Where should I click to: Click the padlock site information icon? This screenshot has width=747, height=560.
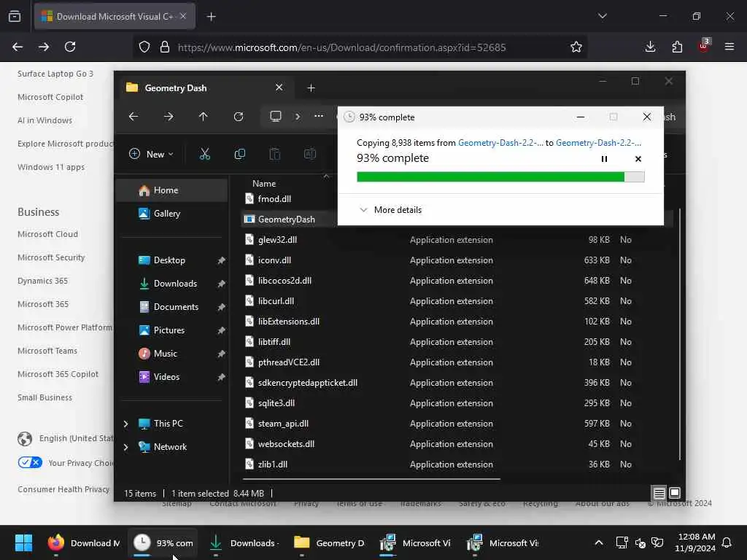click(165, 47)
